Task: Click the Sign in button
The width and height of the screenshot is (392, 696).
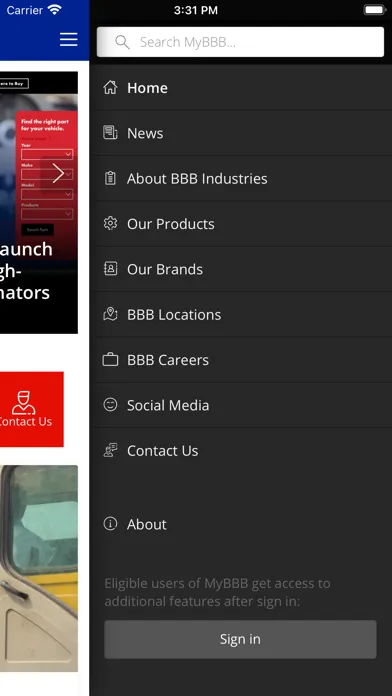Action: tap(240, 639)
